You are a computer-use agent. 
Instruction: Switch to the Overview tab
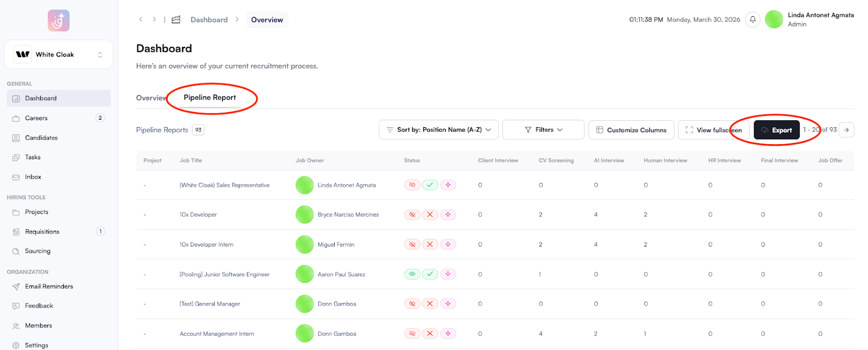(x=151, y=98)
